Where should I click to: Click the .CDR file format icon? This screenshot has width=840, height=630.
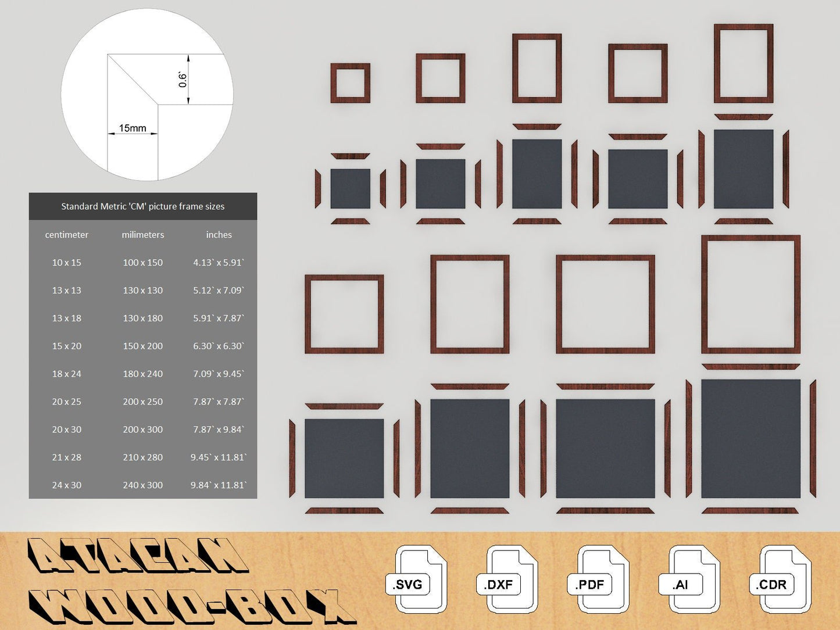[x=784, y=579]
